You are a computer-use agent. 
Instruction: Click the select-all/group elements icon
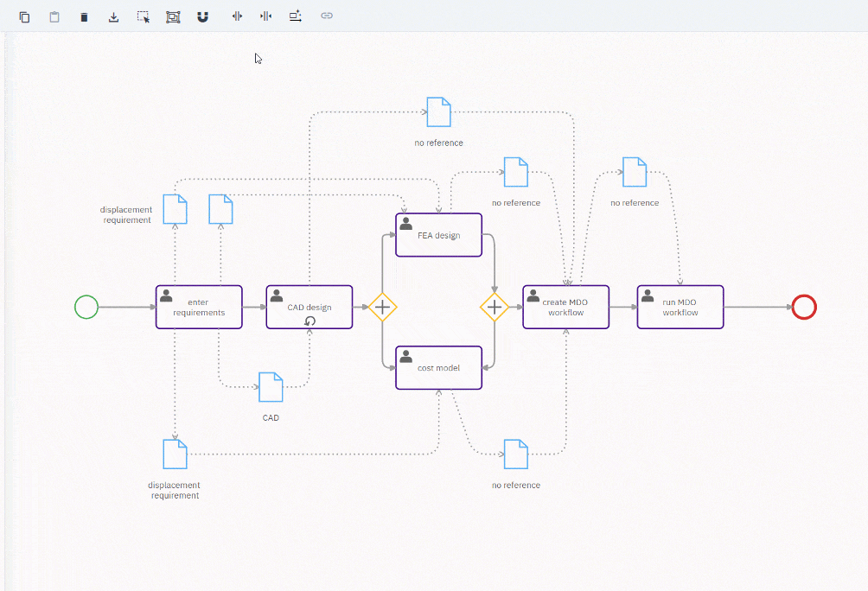tap(173, 17)
